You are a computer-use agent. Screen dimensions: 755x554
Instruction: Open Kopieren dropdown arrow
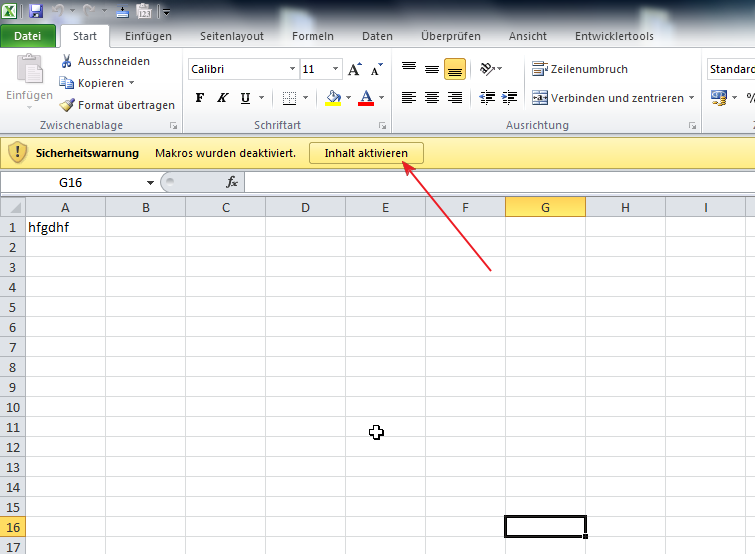(x=131, y=83)
